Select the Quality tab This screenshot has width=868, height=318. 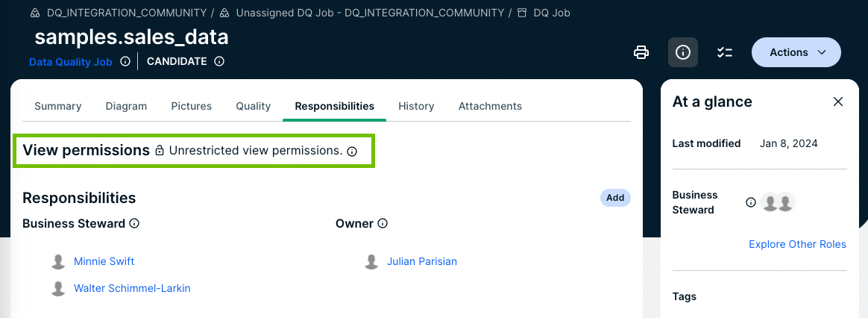tap(253, 106)
